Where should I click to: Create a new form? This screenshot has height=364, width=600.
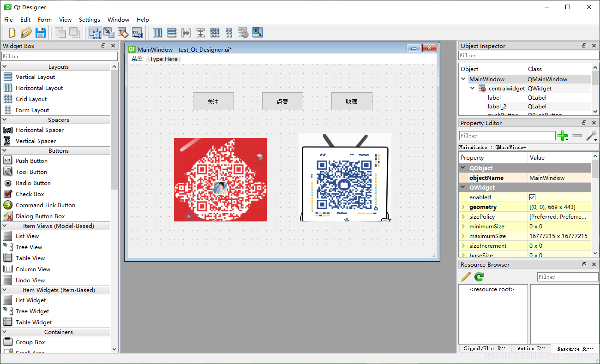11,32
